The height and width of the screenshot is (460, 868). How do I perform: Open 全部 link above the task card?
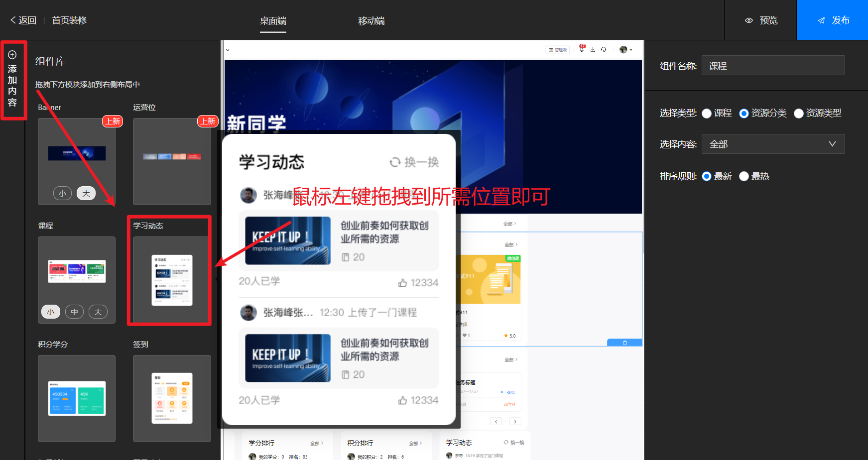(511, 360)
